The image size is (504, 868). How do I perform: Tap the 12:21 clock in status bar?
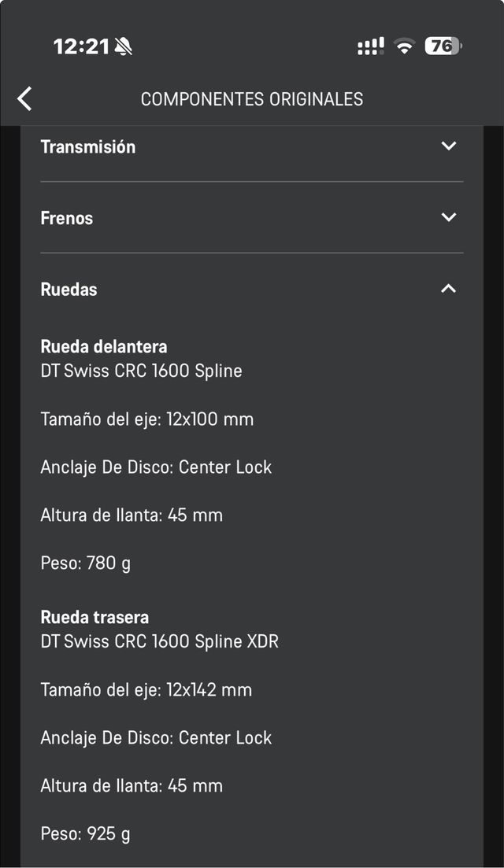(81, 47)
